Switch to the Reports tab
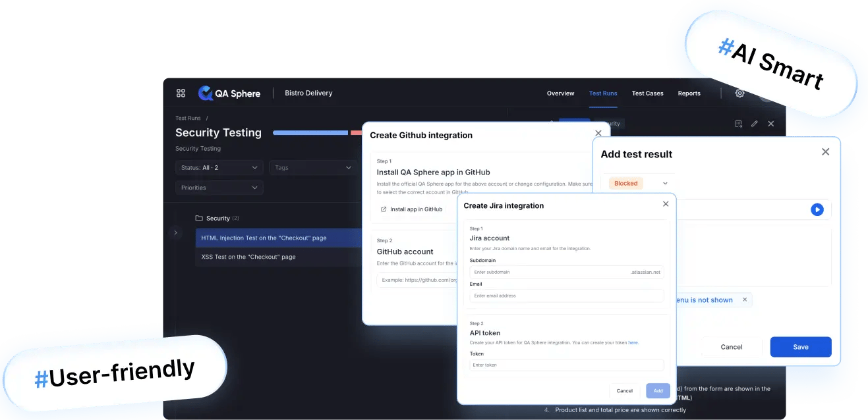Screen dimensions: 868x420 [689, 93]
